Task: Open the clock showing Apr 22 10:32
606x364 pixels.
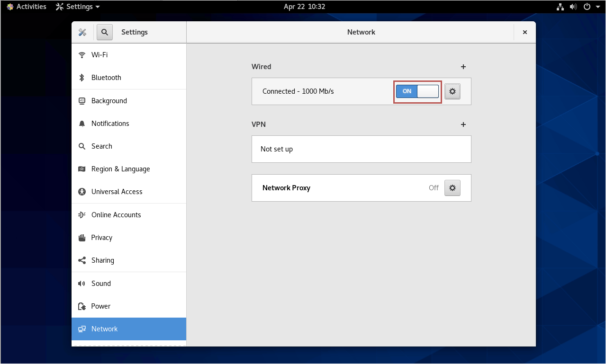Action: [304, 7]
